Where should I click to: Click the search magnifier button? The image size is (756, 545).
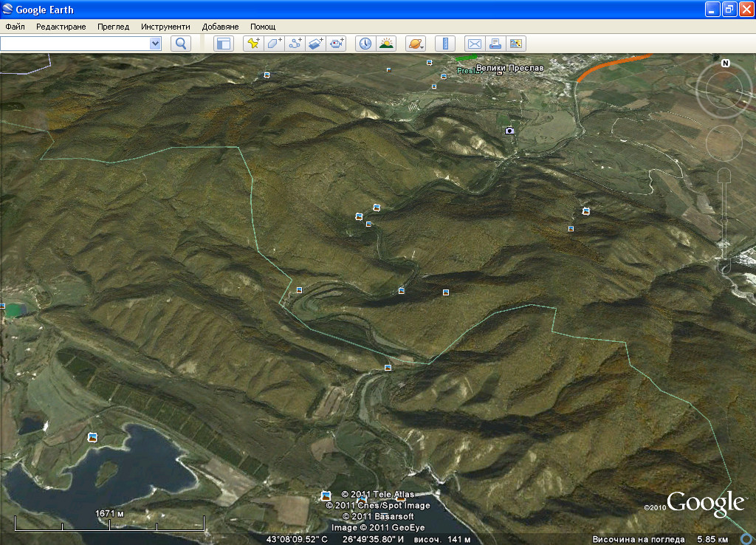[x=181, y=44]
